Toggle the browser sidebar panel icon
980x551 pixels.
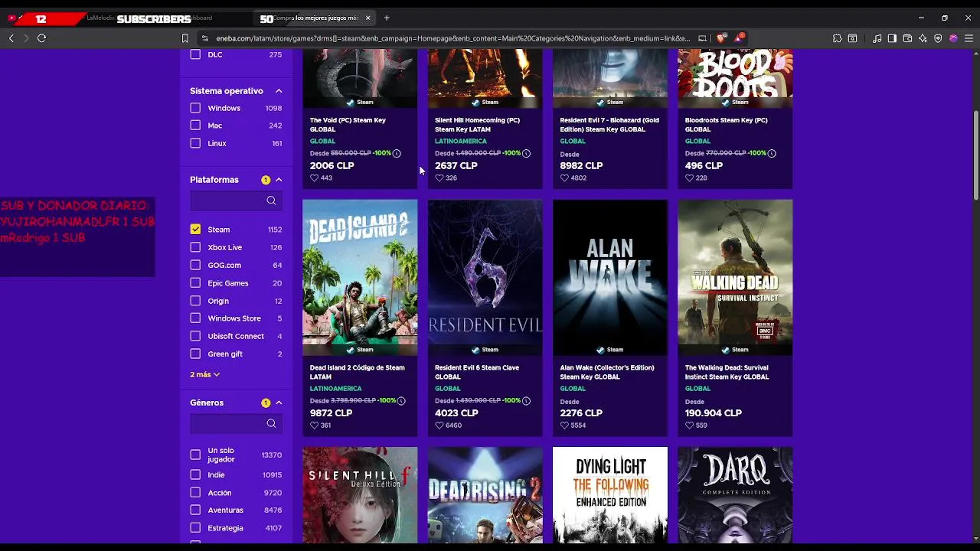tap(892, 38)
